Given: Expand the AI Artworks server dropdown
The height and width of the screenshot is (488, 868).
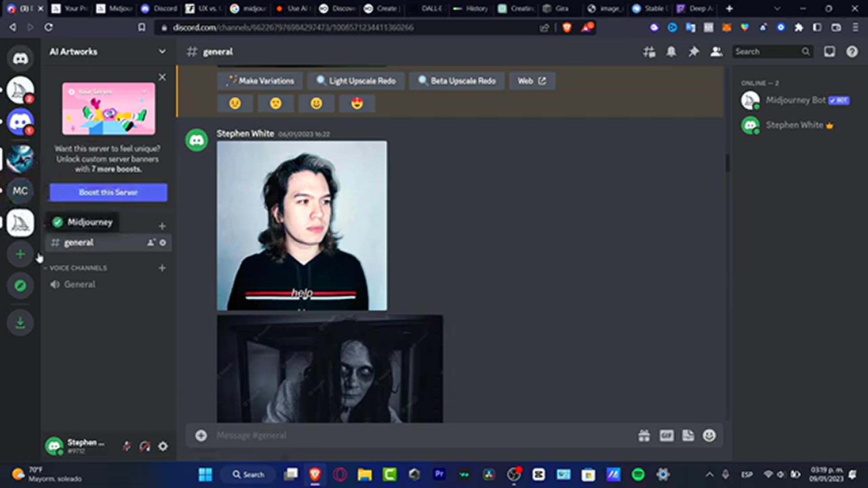Looking at the screenshot, I should click(162, 52).
